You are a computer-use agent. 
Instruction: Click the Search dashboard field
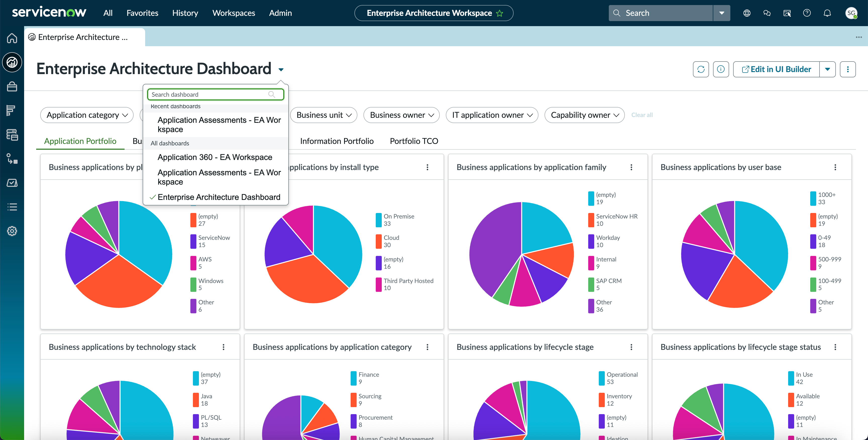(216, 95)
